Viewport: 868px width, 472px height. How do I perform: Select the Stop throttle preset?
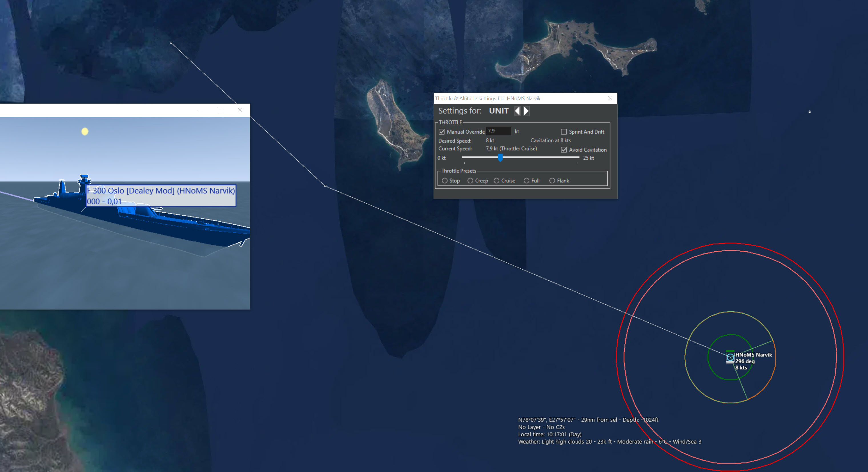point(445,180)
